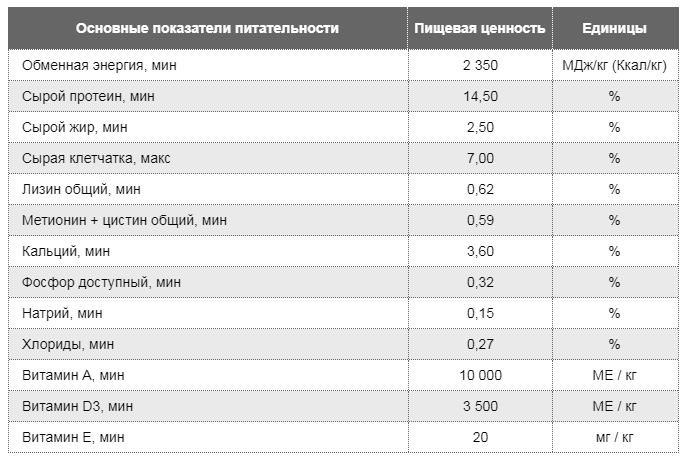The image size is (688, 463).
Task: Click the 7,00 fiber value
Action: point(480,158)
